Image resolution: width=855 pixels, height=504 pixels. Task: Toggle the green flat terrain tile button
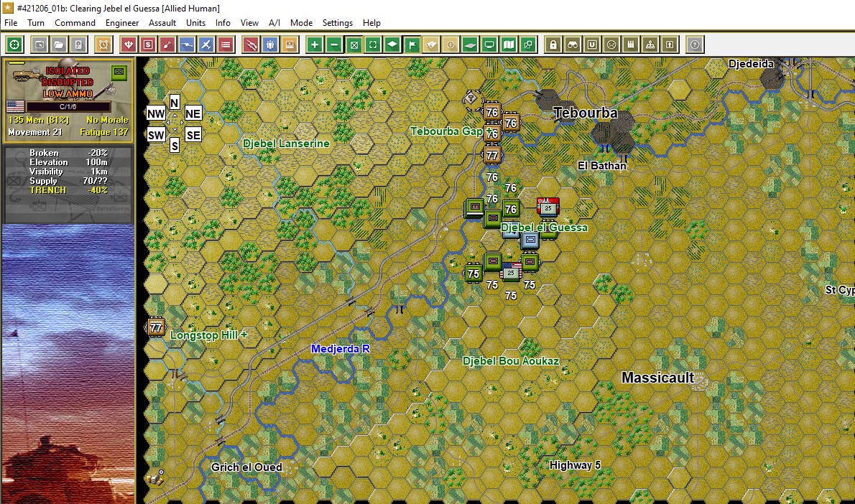point(470,45)
